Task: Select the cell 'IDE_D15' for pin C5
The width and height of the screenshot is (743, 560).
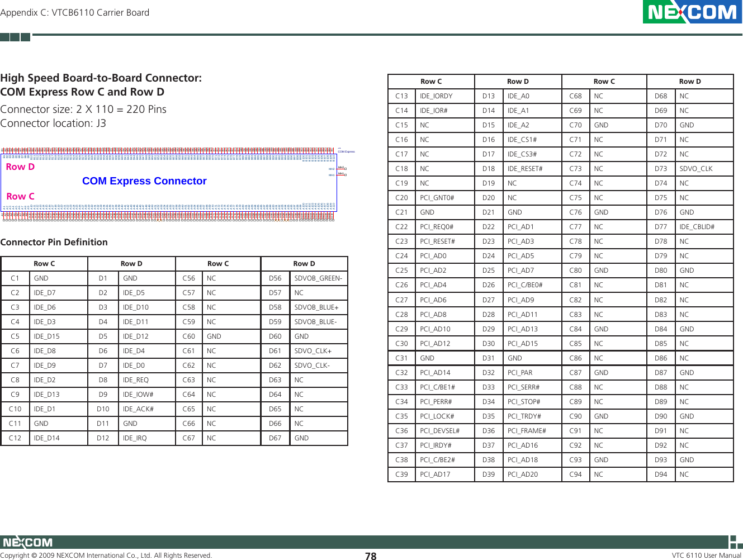Action: tap(58, 336)
